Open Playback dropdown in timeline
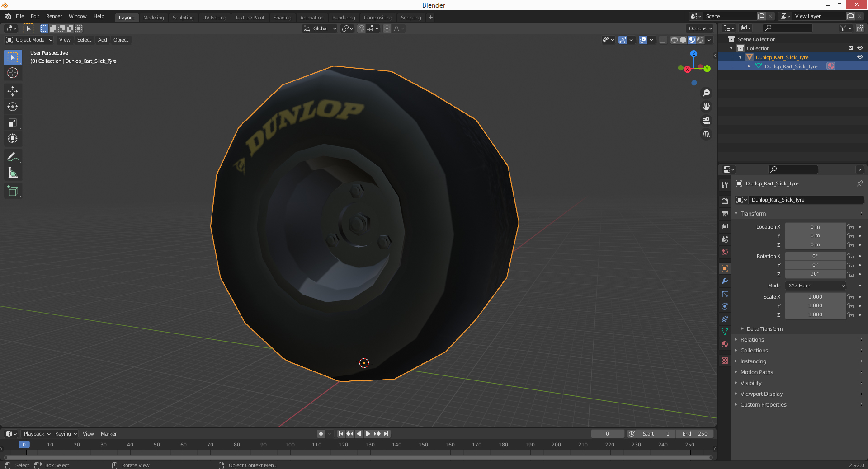This screenshot has height=469, width=868. 37,434
